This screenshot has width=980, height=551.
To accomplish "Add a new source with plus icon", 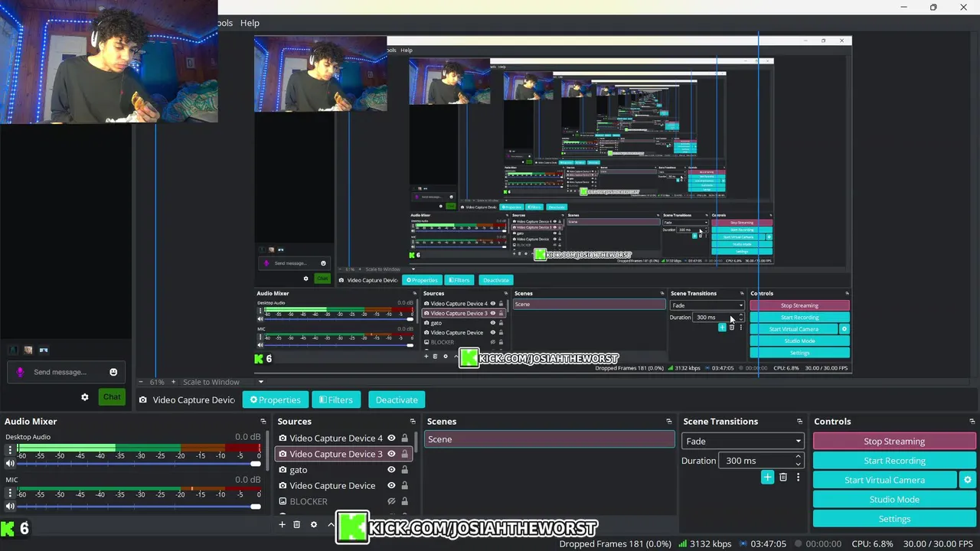I will click(x=282, y=524).
